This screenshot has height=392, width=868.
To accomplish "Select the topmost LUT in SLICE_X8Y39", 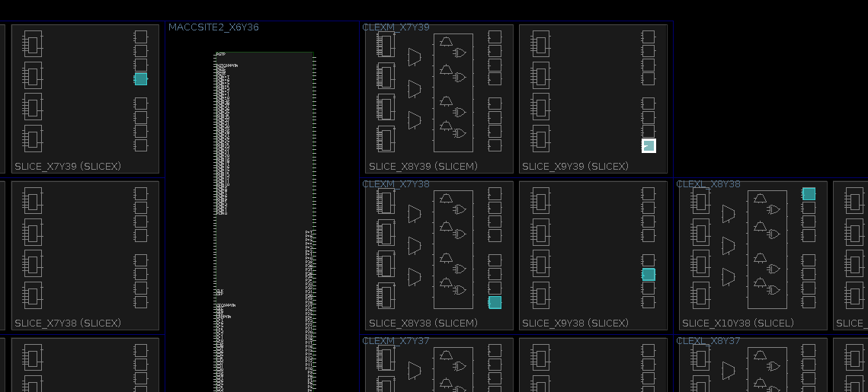I will click(x=386, y=45).
